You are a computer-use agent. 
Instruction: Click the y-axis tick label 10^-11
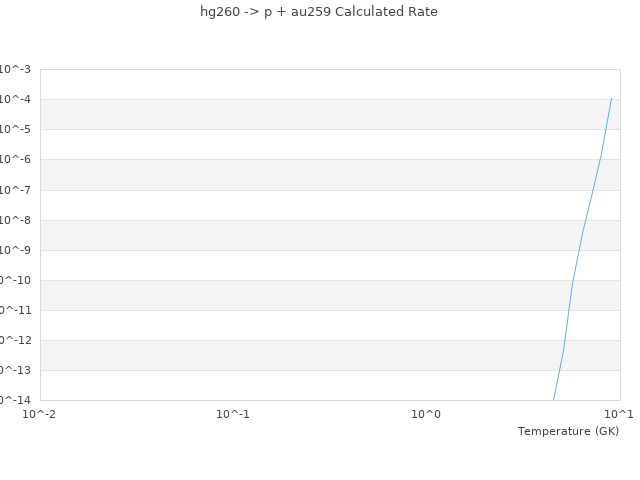[x=14, y=310]
